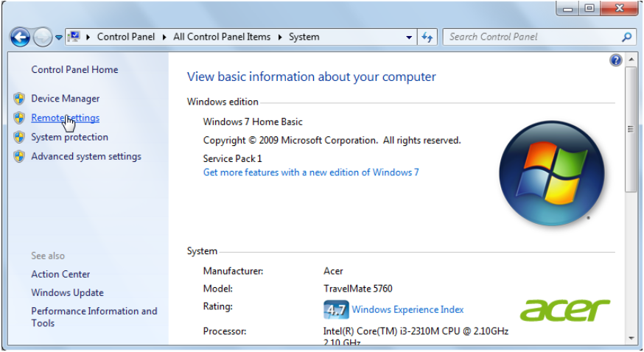The width and height of the screenshot is (644, 352).
Task: Click Get more features with new edition link
Action: tap(311, 172)
